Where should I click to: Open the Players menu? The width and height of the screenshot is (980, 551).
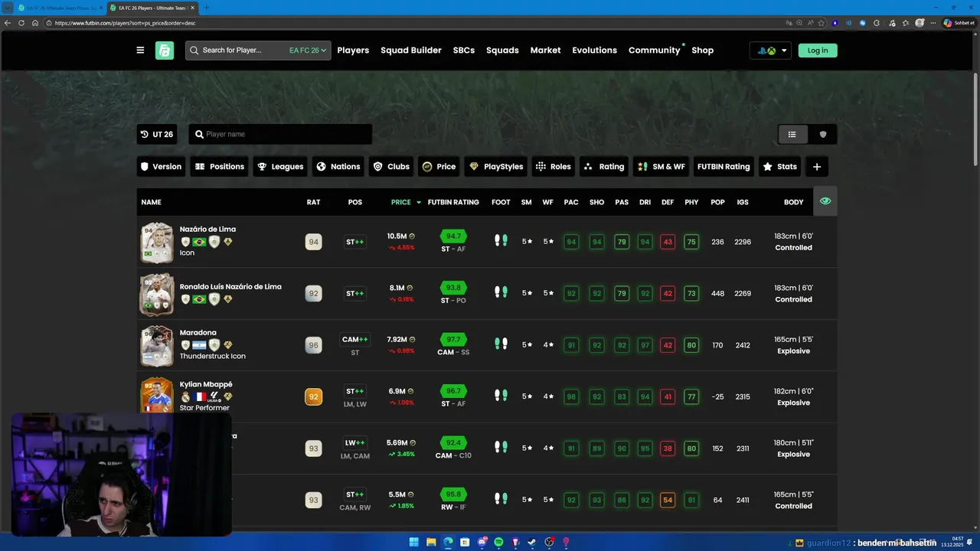click(353, 51)
